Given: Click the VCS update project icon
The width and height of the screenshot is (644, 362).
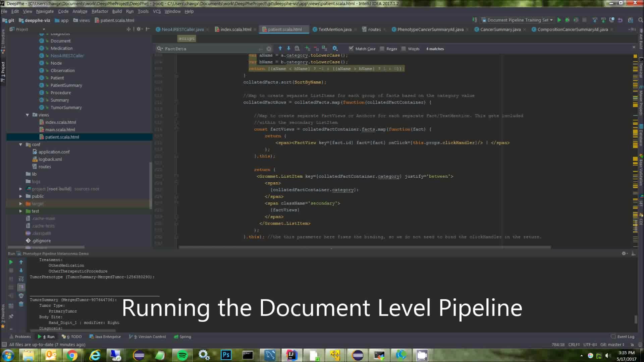Looking at the screenshot, I should pos(595,20).
